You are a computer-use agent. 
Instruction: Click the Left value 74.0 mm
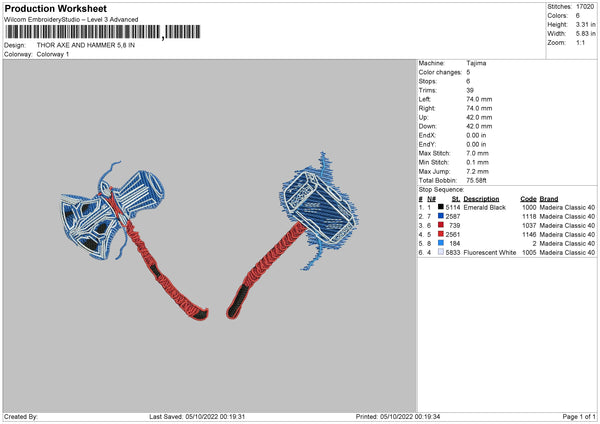[479, 99]
